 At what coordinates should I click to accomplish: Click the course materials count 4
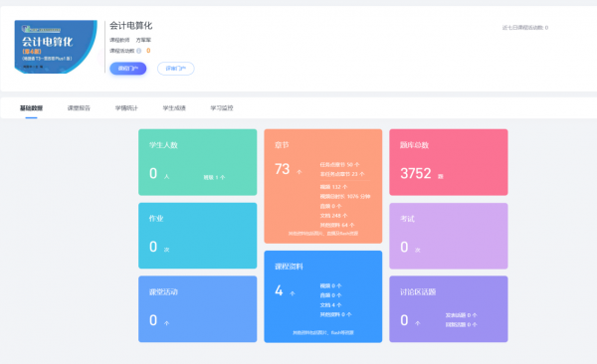tap(279, 290)
